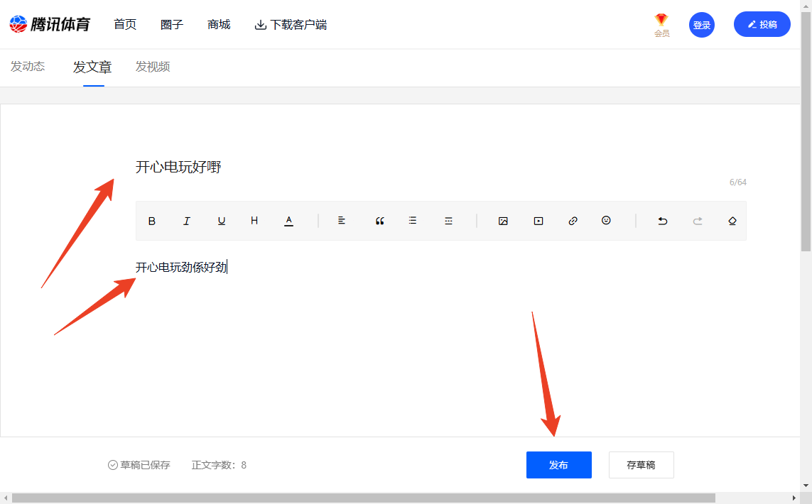Open the 会员 diamond icon
Viewport: 812px width, 504px height.
click(661, 25)
